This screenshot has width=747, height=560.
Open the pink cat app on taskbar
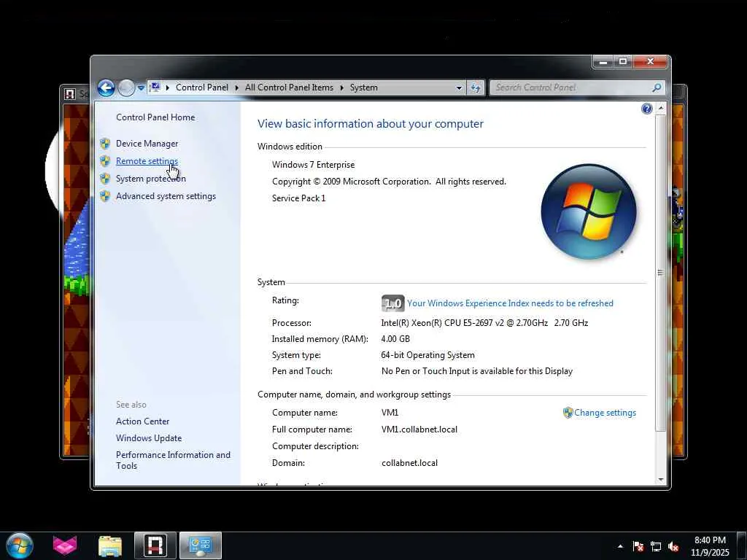point(65,545)
